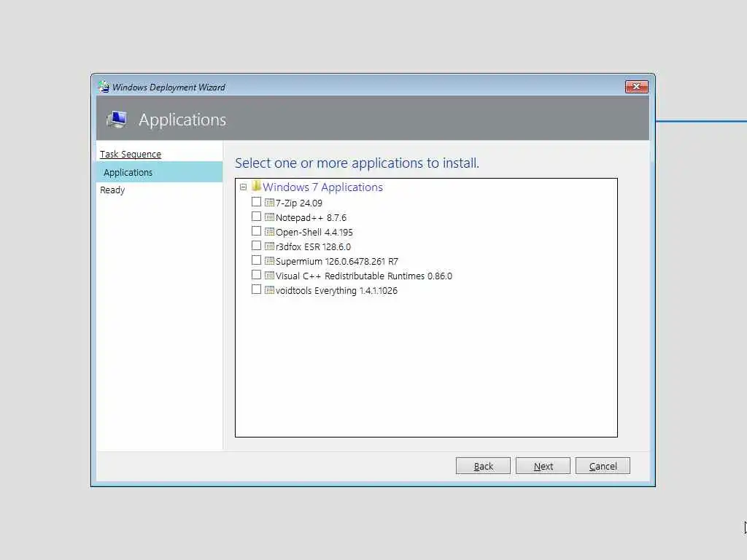Click the 'Open-Shell 4.4.195' label
The image size is (747, 560).
point(314,233)
